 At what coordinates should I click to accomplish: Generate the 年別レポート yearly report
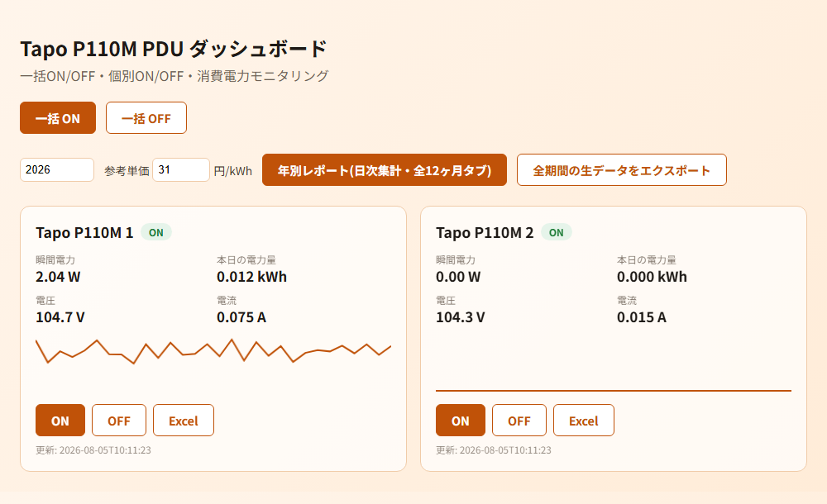coord(385,169)
